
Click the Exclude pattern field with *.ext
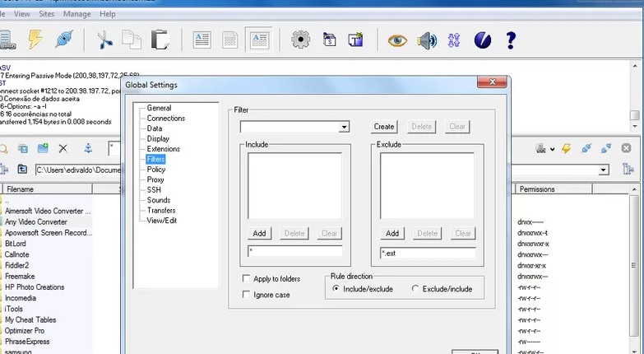(x=427, y=253)
